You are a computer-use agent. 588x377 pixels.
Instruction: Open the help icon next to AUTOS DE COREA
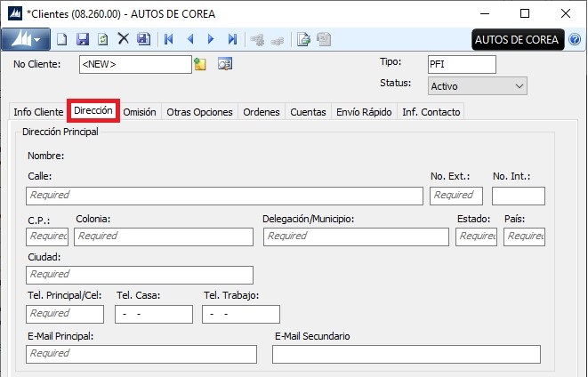coord(575,40)
